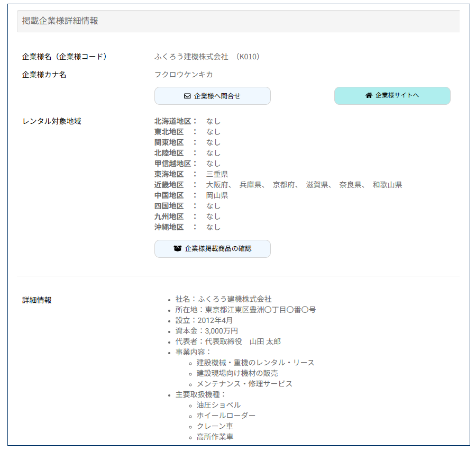The height and width of the screenshot is (450, 476).
Task: Click the 掲載企業様詳細情報 section header
Action: tap(60, 21)
